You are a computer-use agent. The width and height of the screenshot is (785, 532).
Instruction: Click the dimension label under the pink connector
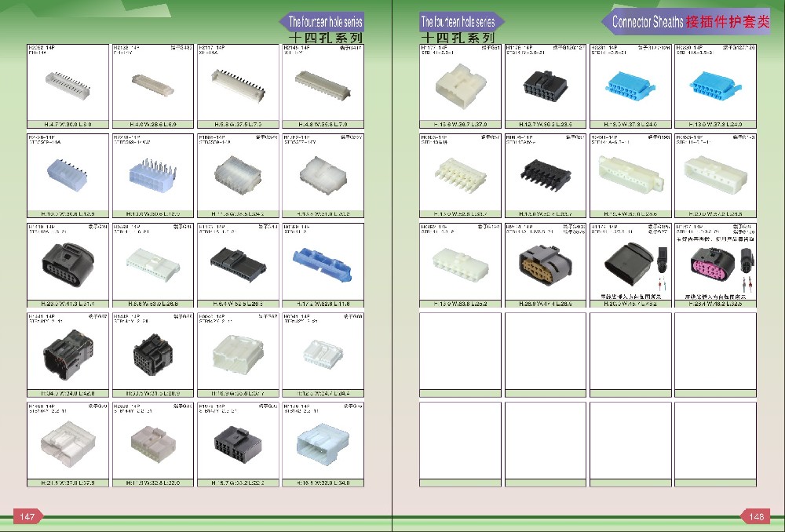pyautogui.click(x=715, y=304)
